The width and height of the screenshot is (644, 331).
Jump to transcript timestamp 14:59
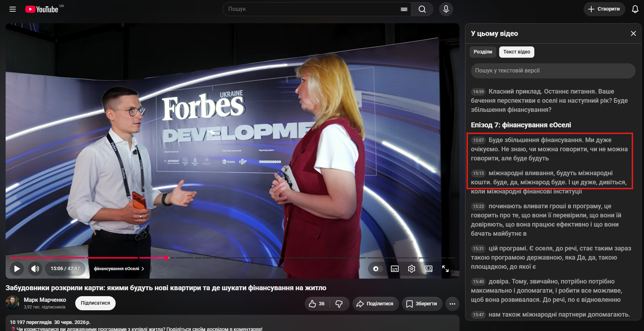click(478, 92)
